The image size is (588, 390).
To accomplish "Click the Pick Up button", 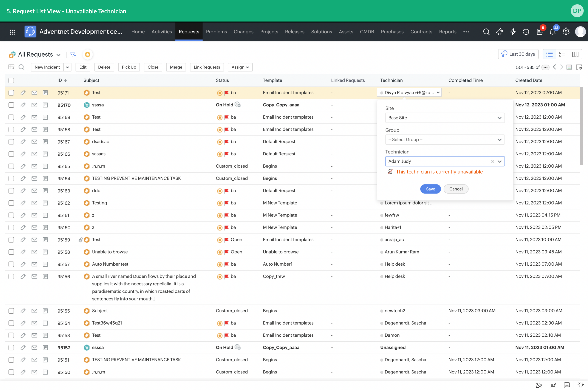I will click(x=129, y=67).
